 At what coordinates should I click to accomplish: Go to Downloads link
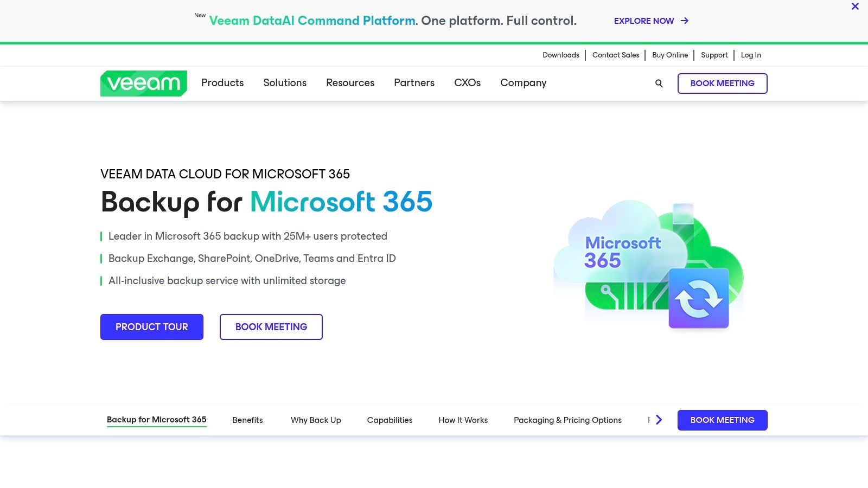pyautogui.click(x=561, y=55)
